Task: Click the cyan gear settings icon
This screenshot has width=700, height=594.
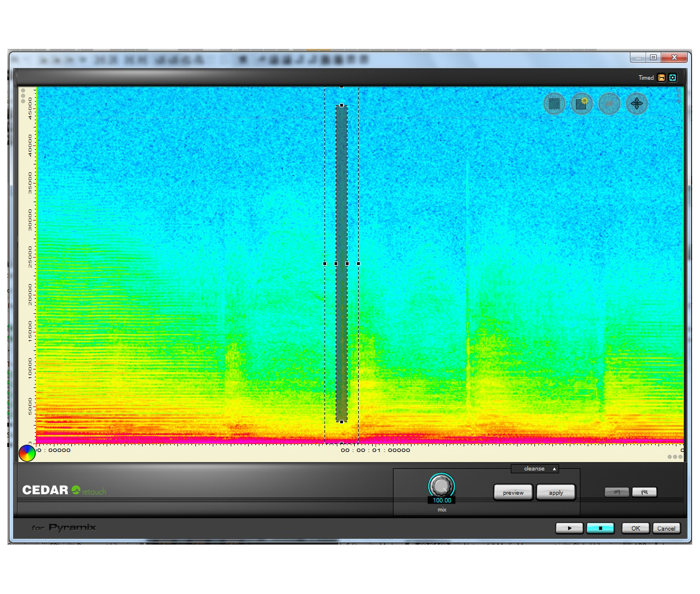Action: pyautogui.click(x=672, y=78)
